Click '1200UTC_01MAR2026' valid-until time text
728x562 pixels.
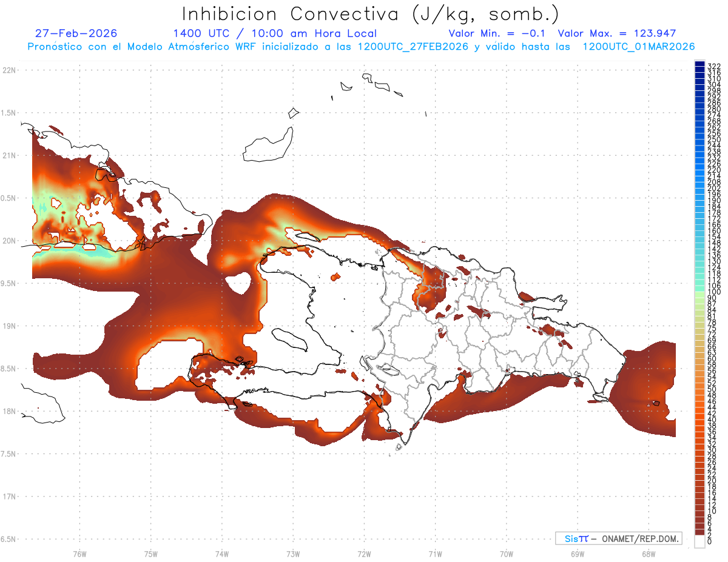(x=639, y=47)
